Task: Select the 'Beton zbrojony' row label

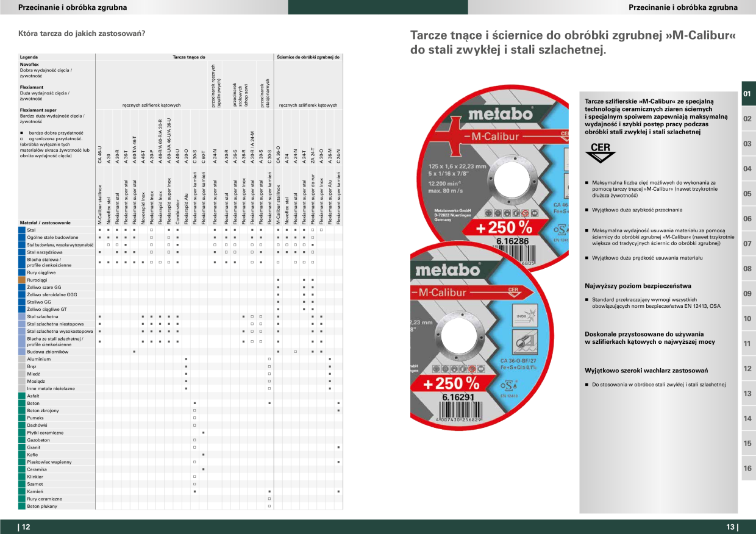Action: pyautogui.click(x=43, y=410)
